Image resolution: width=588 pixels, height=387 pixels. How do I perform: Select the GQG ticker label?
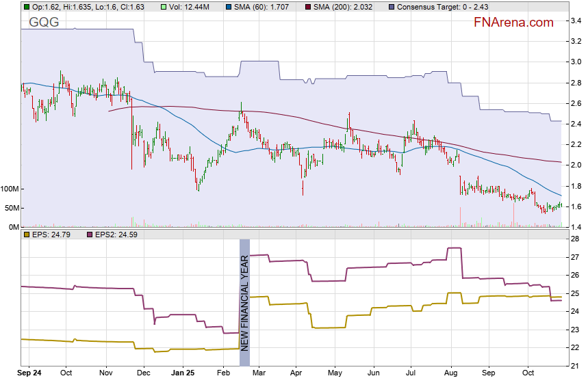pos(44,23)
